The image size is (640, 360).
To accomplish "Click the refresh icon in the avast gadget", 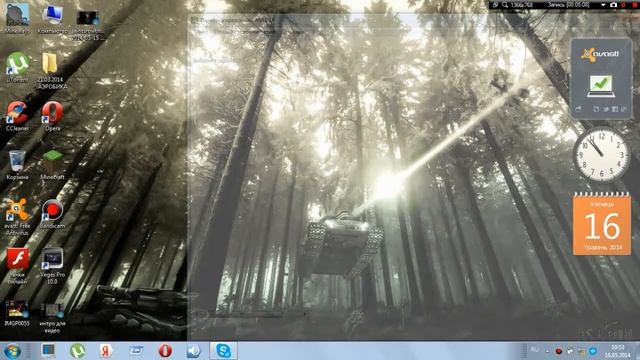I will (x=596, y=109).
